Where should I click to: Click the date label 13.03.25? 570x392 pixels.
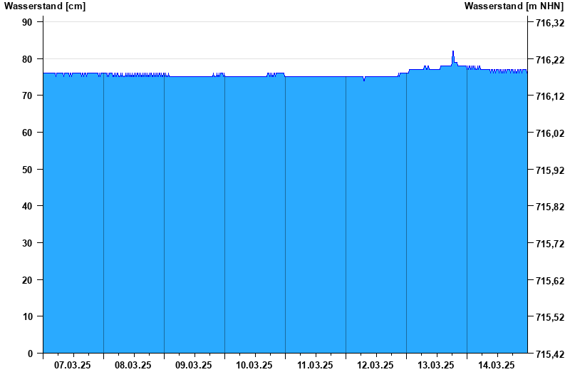[x=436, y=365]
